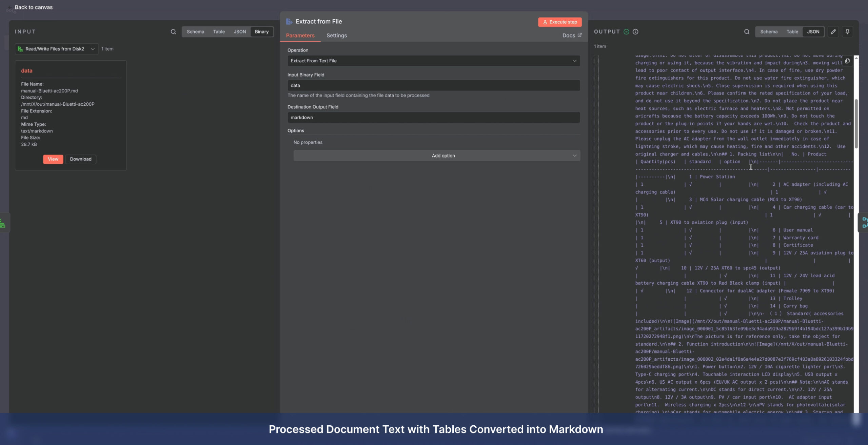
Task: Select the Parameters tab
Action: pyautogui.click(x=300, y=35)
